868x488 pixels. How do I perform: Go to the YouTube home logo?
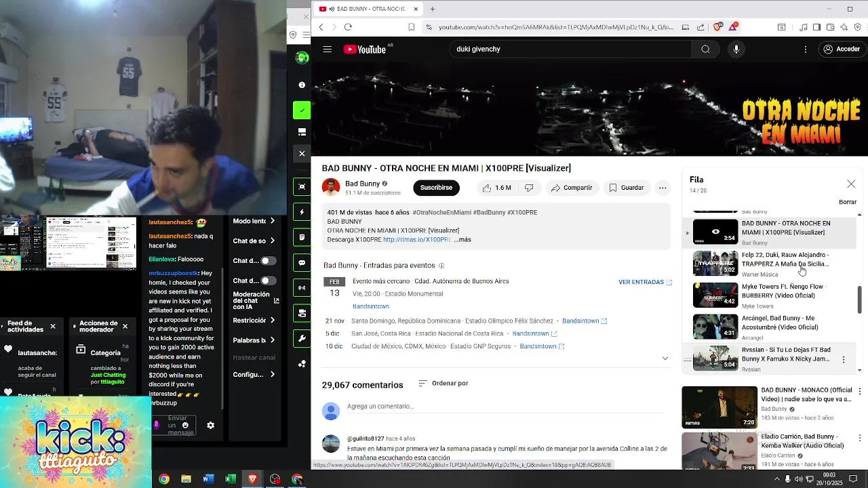click(x=366, y=49)
